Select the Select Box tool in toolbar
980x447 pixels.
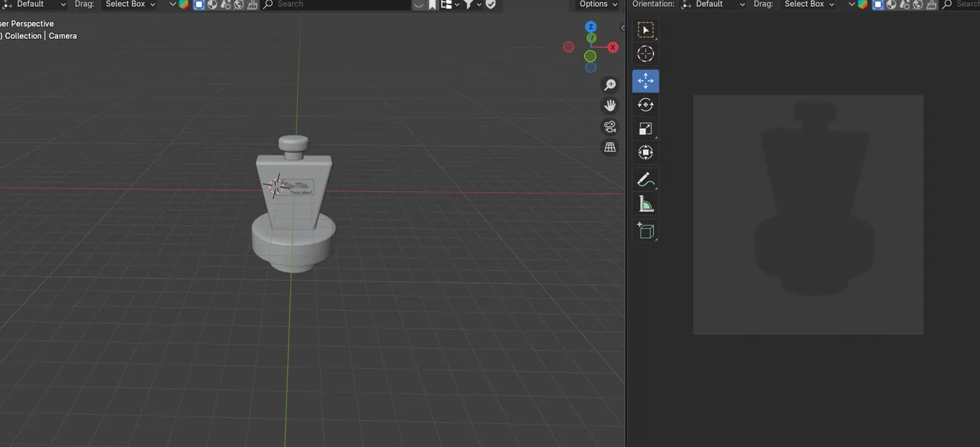[x=645, y=31]
